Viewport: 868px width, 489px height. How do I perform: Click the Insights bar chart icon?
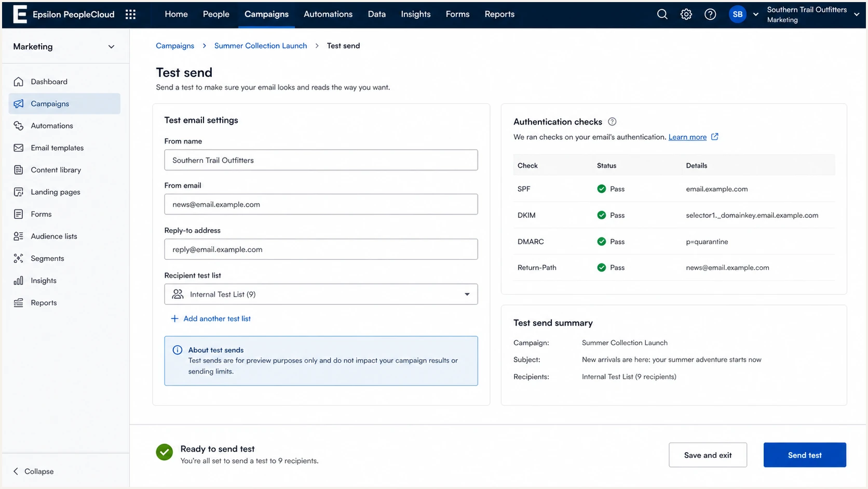click(x=19, y=281)
